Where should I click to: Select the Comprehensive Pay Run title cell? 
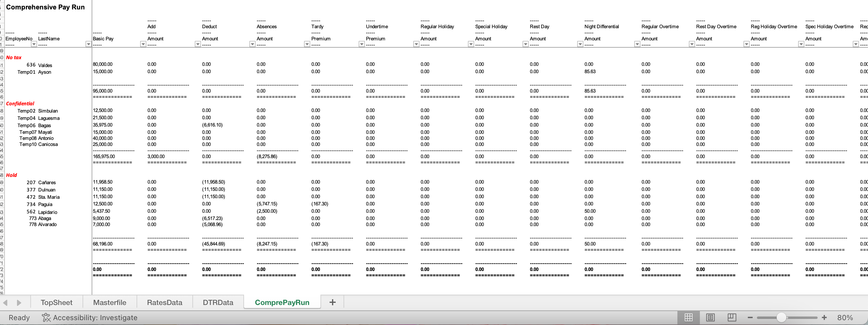coord(46,7)
